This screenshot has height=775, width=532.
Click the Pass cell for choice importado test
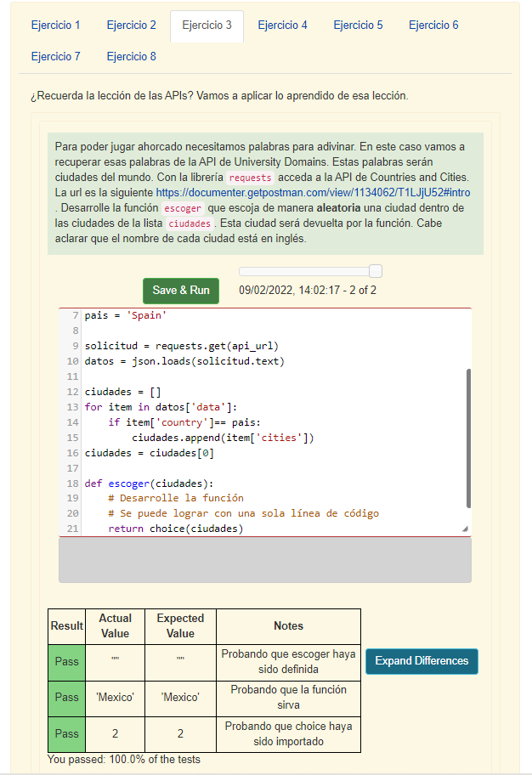pyautogui.click(x=67, y=734)
